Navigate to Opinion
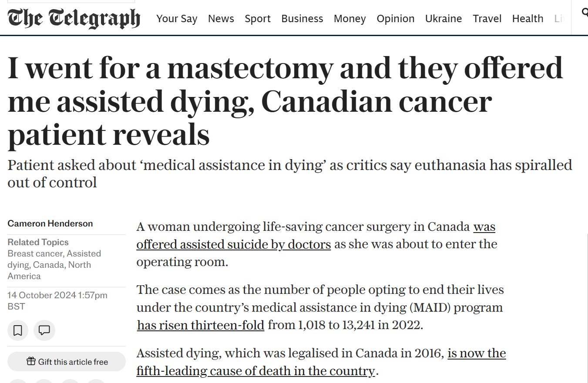588x383 pixels. pos(396,19)
